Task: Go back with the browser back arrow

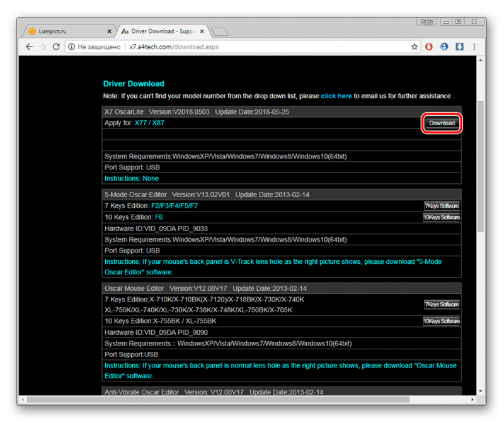Action: [29, 47]
